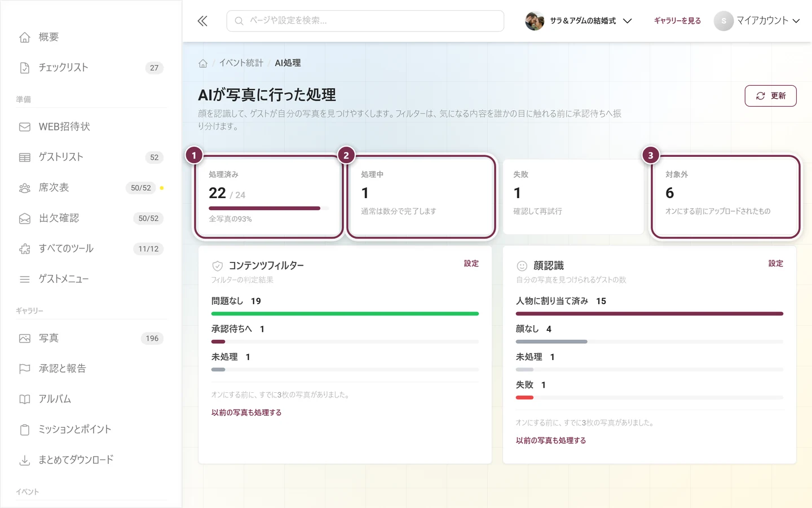812x508 pixels.
Task: Click the search magnifier icon
Action: point(239,21)
